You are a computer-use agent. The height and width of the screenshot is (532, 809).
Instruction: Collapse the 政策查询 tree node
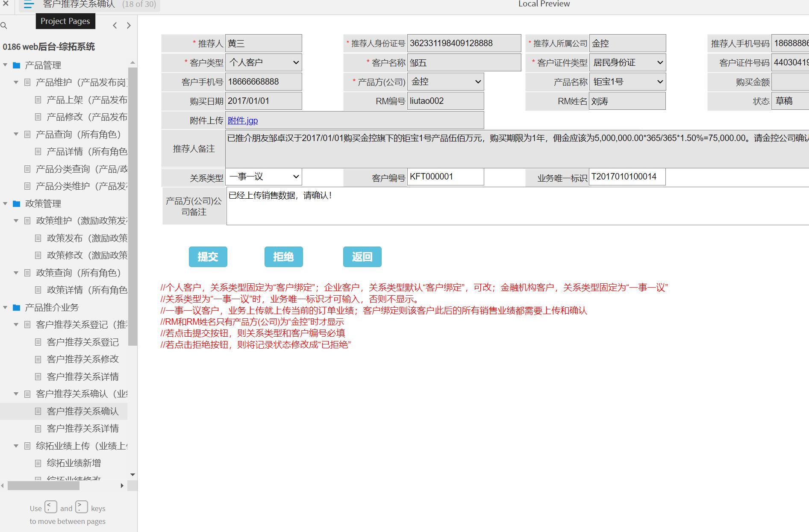(16, 273)
